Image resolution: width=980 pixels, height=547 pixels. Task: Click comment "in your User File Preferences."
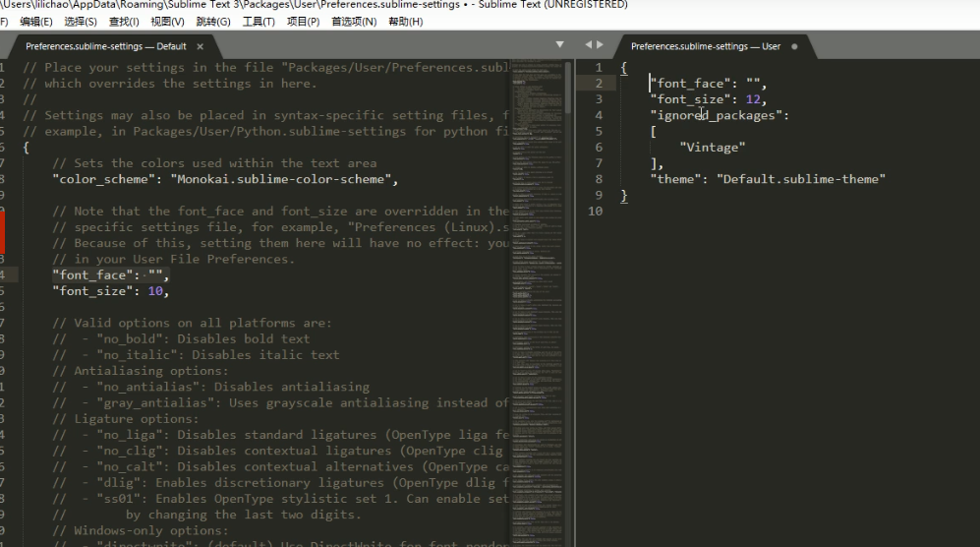pyautogui.click(x=173, y=259)
